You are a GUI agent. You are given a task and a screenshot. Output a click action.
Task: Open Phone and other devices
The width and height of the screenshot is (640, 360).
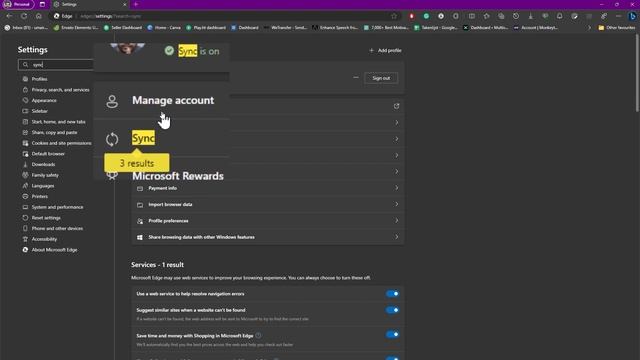coord(57,228)
